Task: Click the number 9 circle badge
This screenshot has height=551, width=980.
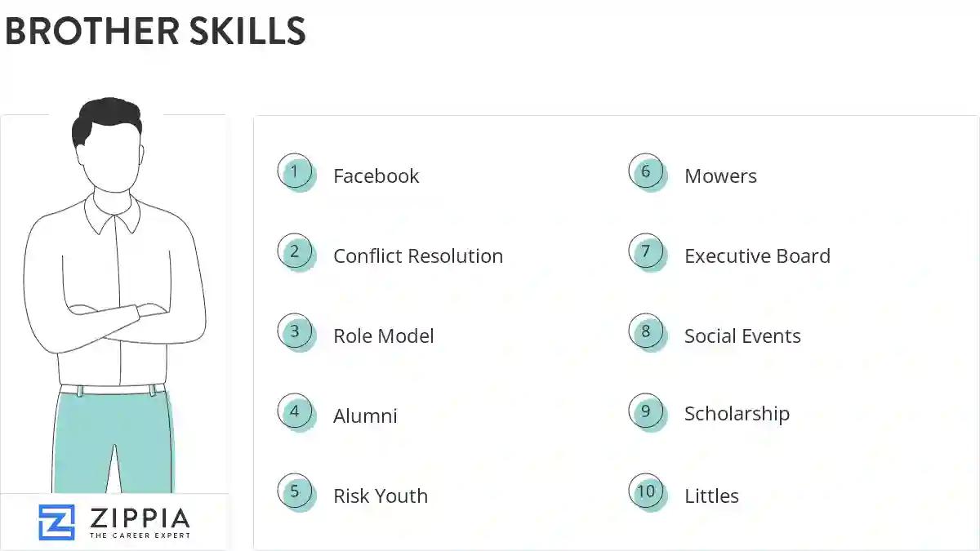Action: pyautogui.click(x=646, y=412)
